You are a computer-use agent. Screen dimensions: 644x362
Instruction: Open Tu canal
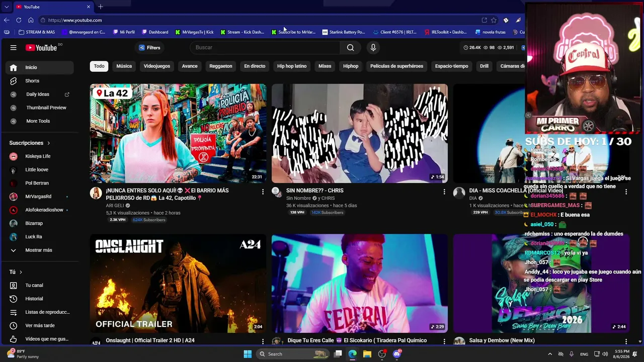click(40, 286)
